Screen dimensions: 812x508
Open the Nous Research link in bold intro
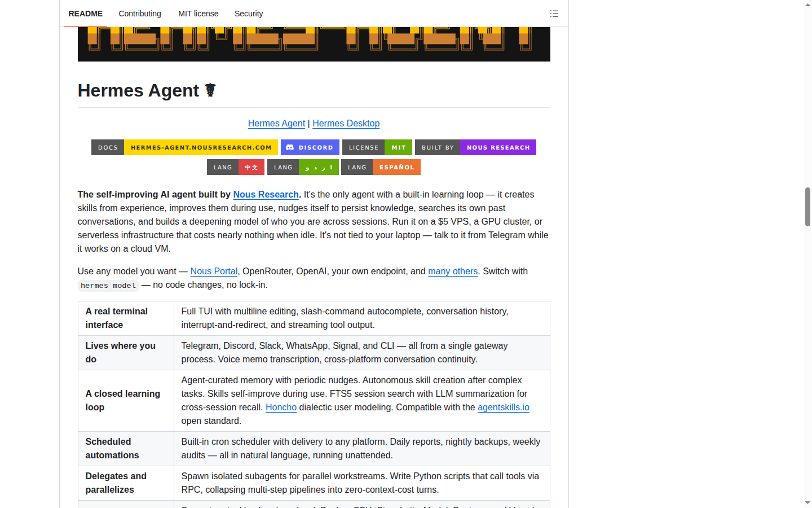(x=266, y=194)
